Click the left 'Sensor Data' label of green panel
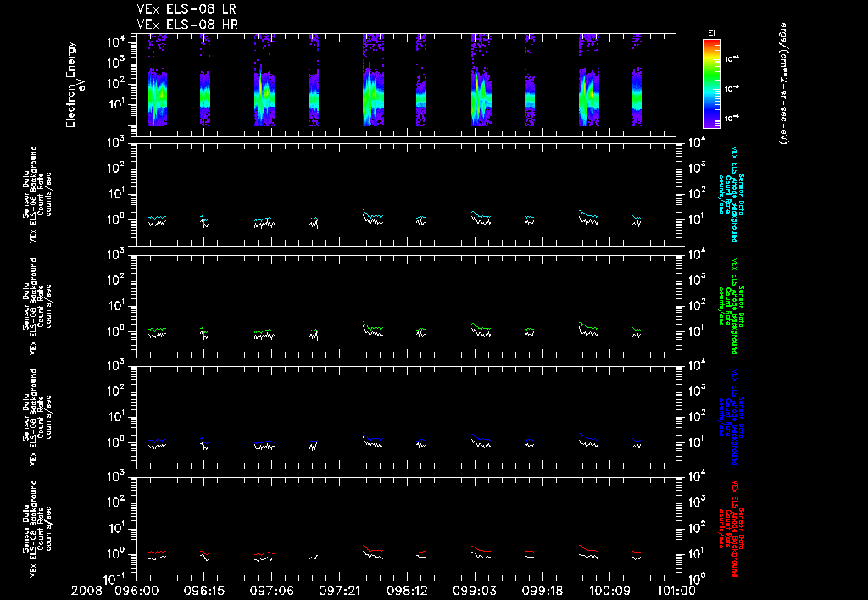Image resolution: width=868 pixels, height=600 pixels. [x=26, y=306]
